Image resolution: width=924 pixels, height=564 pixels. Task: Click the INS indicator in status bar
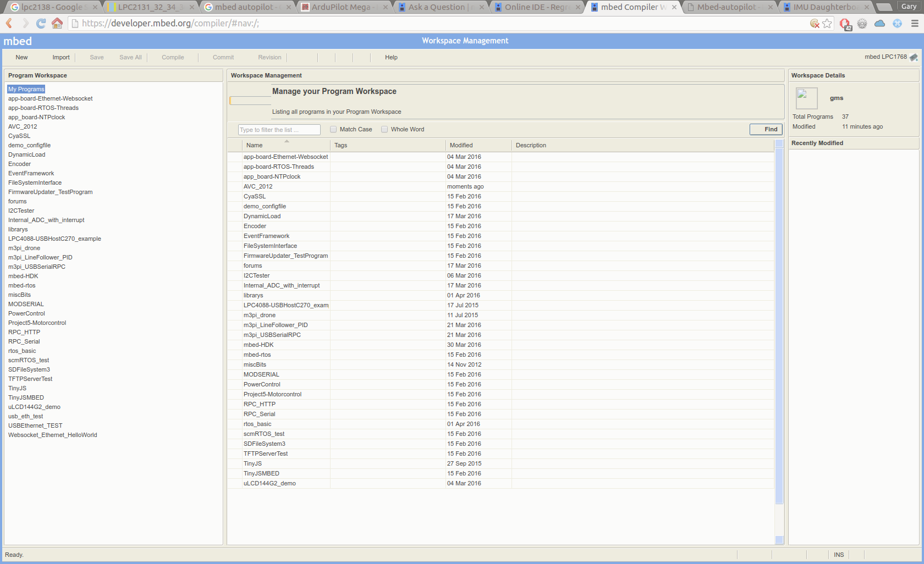pyautogui.click(x=839, y=555)
